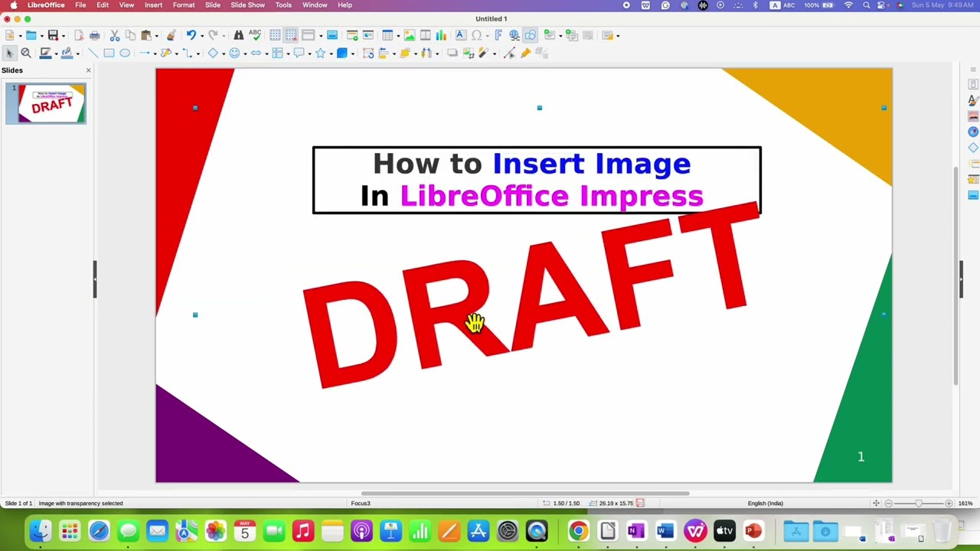Click the Crop Image icon

coord(469,53)
